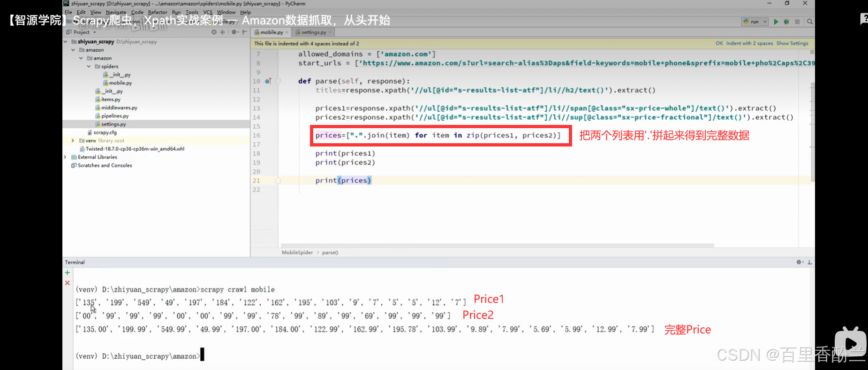Click Indent with 2 spaces link

[x=749, y=43]
